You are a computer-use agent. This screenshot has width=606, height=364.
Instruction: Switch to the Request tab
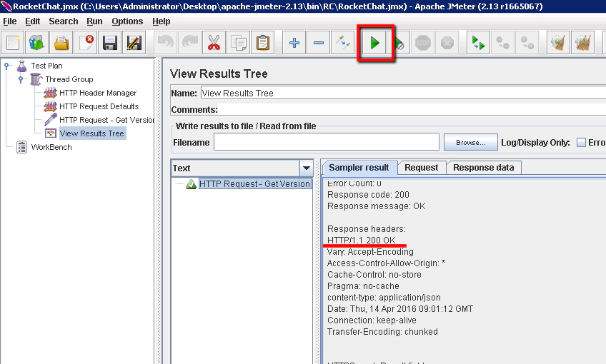click(x=421, y=168)
